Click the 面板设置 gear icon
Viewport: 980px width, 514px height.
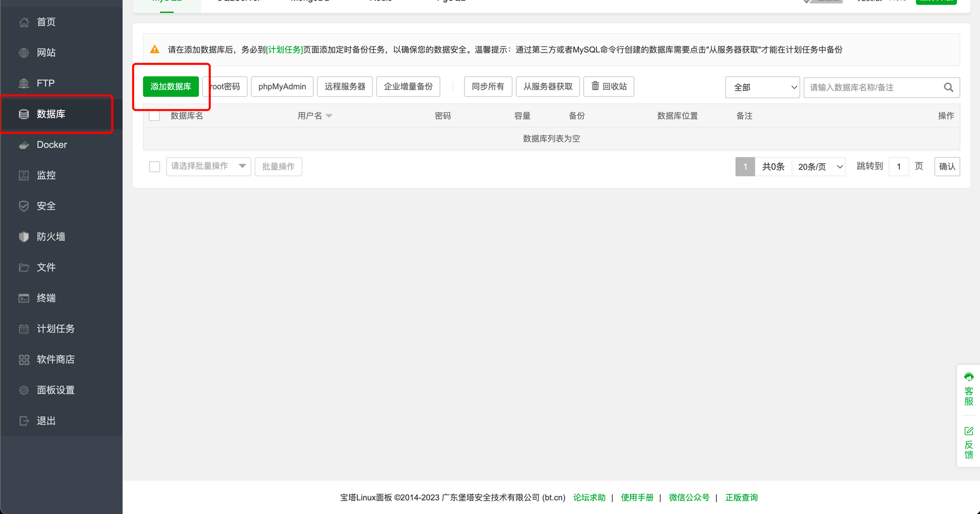[24, 390]
